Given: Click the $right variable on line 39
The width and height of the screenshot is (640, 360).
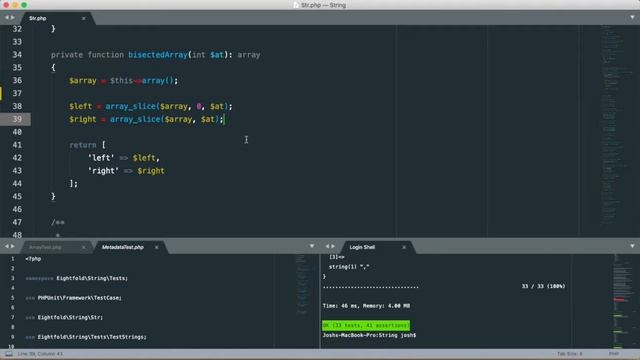Looking at the screenshot, I should point(83,120).
